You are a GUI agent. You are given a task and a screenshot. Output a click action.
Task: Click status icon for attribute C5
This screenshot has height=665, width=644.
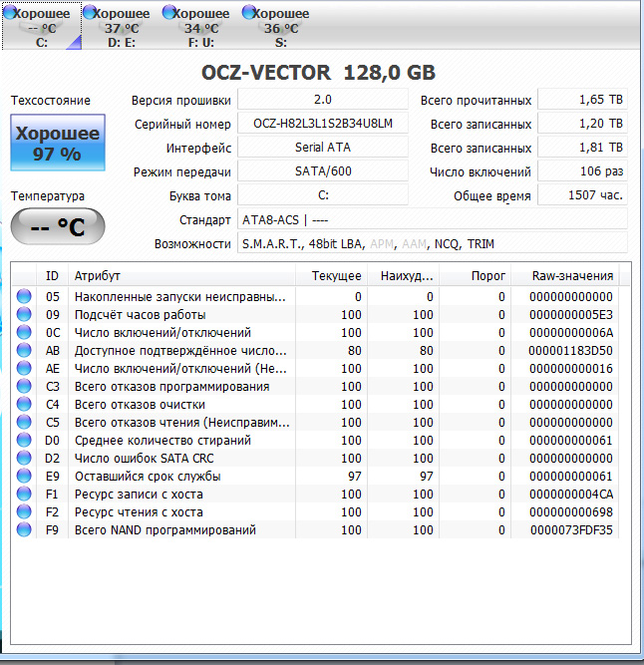coord(24,422)
